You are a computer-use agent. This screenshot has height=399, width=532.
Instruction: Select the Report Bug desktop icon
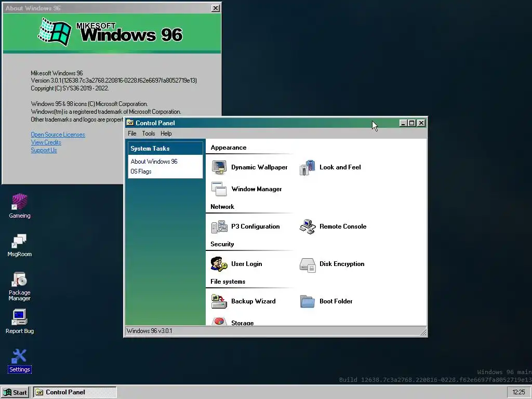(x=20, y=317)
